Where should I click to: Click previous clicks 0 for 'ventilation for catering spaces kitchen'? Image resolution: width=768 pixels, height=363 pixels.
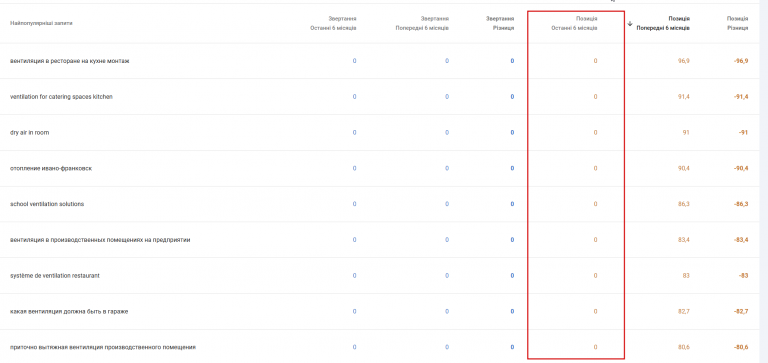coord(447,97)
